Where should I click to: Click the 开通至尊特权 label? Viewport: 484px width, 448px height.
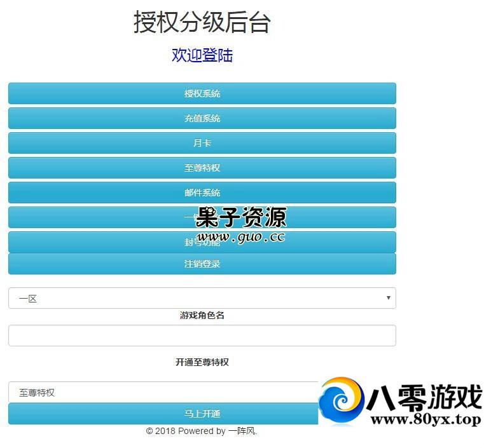[202, 362]
